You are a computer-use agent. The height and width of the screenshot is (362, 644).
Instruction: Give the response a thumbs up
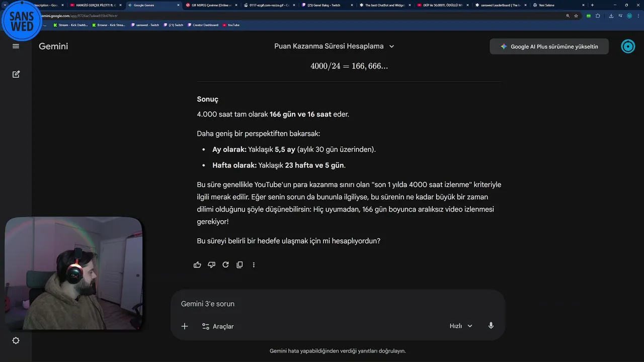[x=197, y=264]
